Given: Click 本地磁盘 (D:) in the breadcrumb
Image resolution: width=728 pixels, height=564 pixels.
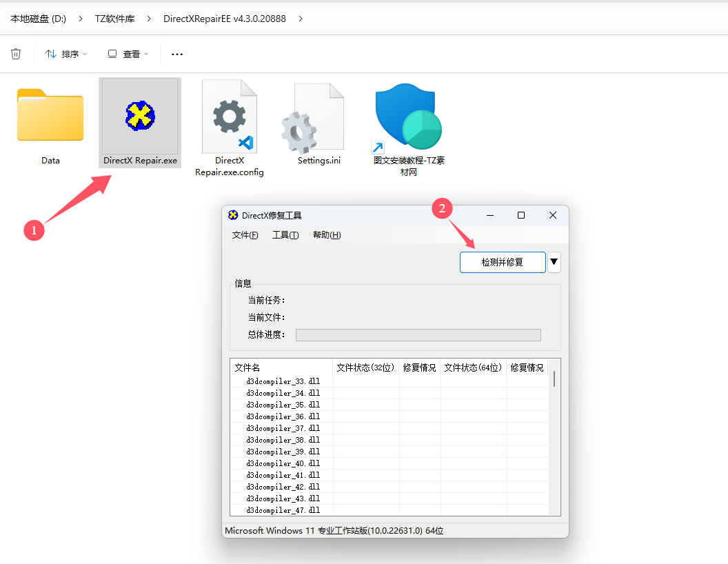Looking at the screenshot, I should click(x=38, y=19).
